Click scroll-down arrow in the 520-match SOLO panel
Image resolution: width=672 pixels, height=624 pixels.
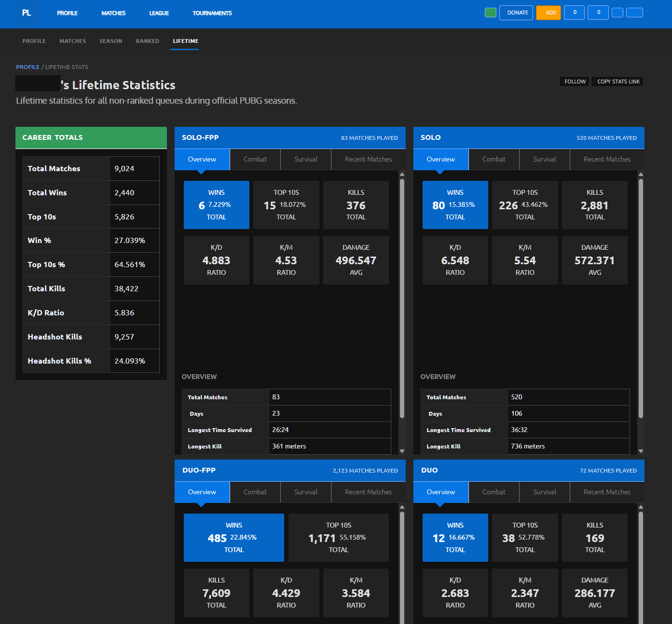tap(641, 451)
